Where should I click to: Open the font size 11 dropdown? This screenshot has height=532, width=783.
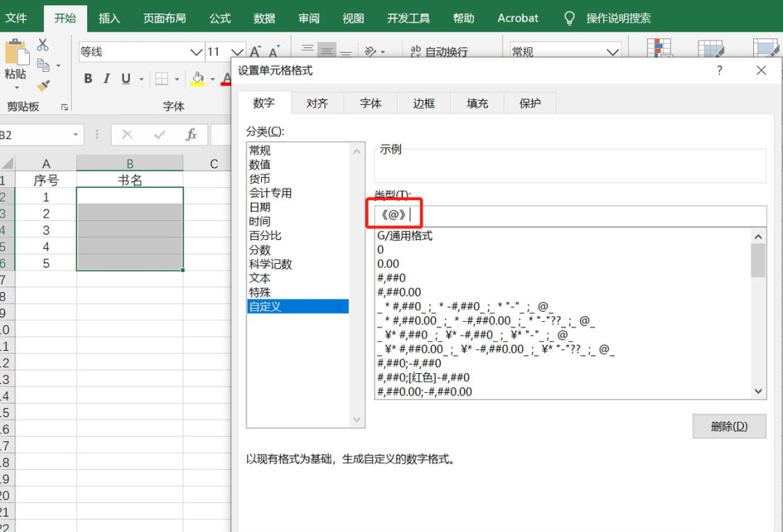click(237, 52)
